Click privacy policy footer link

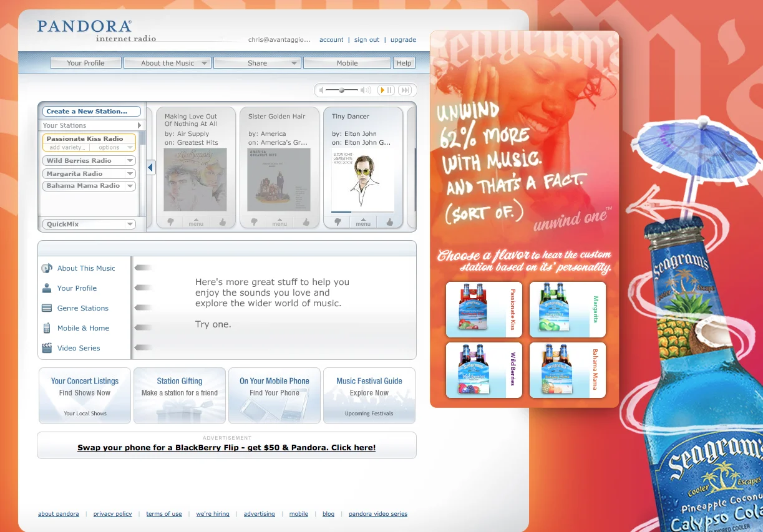[113, 514]
